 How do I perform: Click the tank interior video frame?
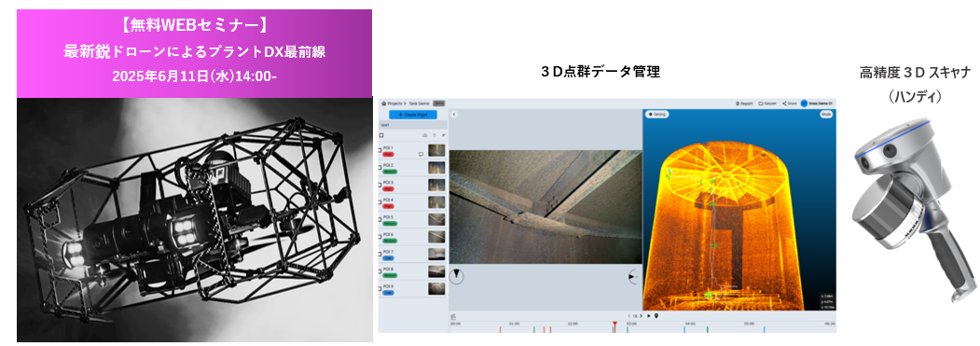pos(545,207)
